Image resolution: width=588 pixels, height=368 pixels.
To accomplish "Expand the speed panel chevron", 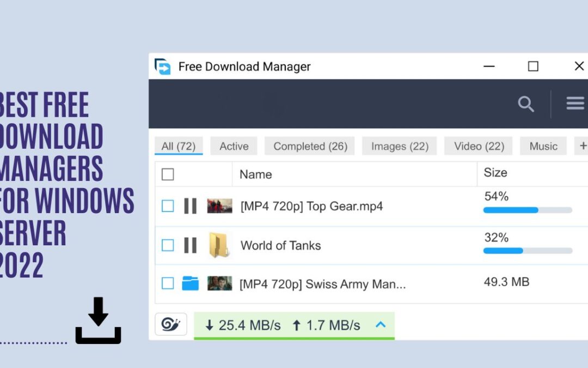I will coord(381,324).
